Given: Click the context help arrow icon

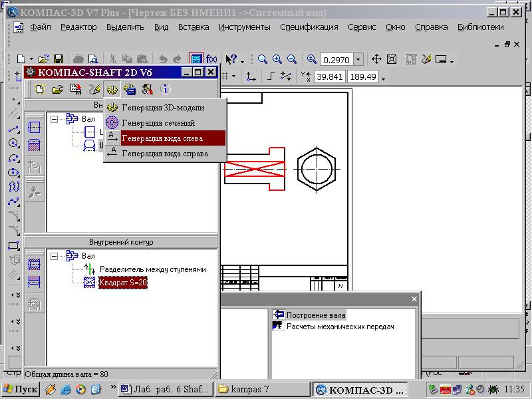Looking at the screenshot, I should tap(231, 59).
